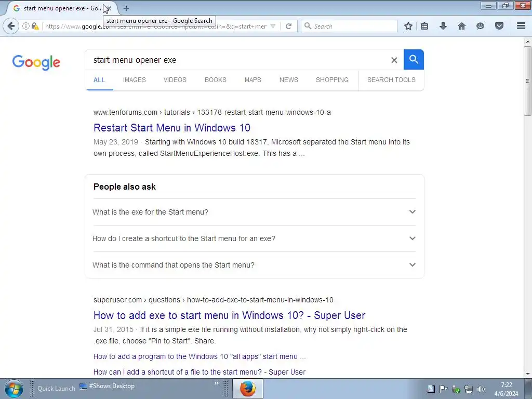The height and width of the screenshot is (399, 532).
Task: Open a new tab with plus button
Action: (126, 8)
